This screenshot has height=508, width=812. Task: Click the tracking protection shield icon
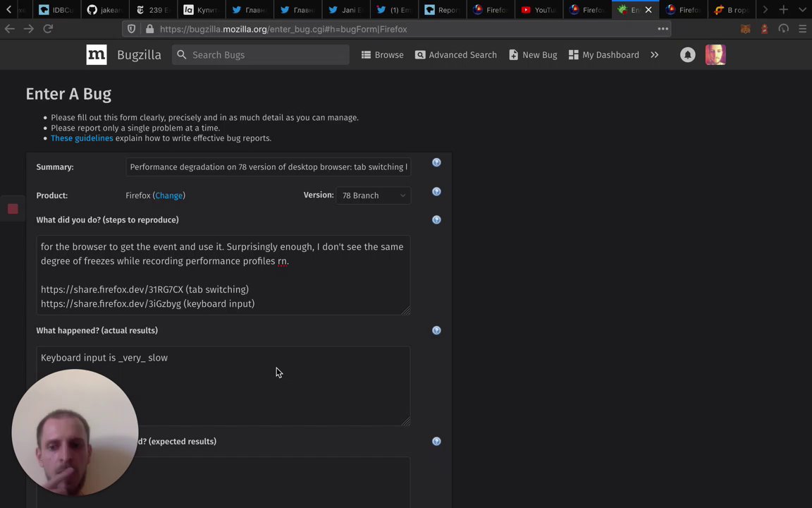point(132,29)
